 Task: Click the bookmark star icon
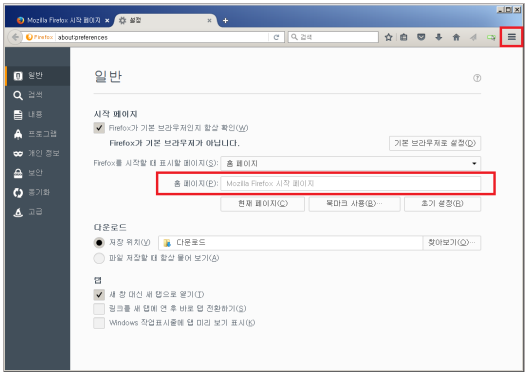388,37
